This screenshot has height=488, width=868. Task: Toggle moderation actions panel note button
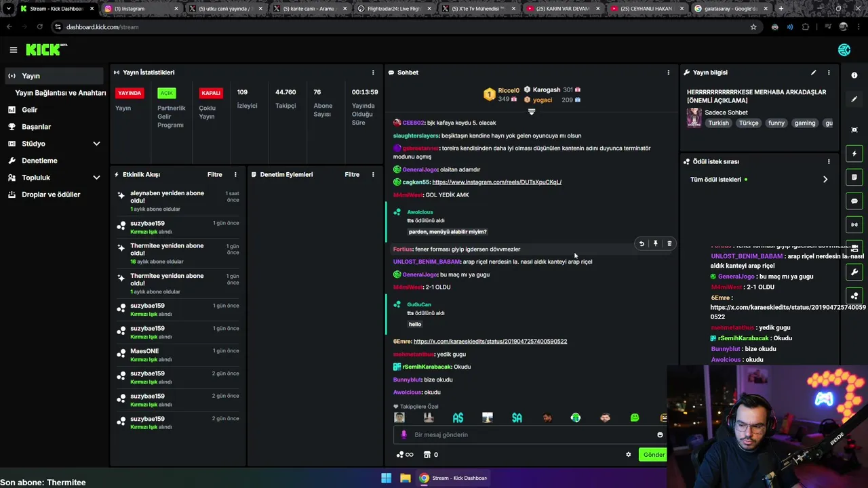pos(854,177)
